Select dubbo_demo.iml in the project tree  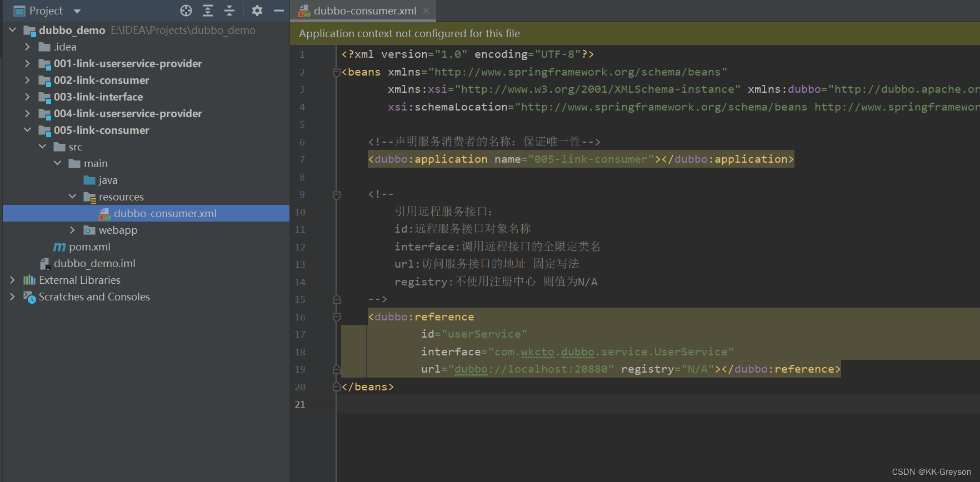(94, 263)
